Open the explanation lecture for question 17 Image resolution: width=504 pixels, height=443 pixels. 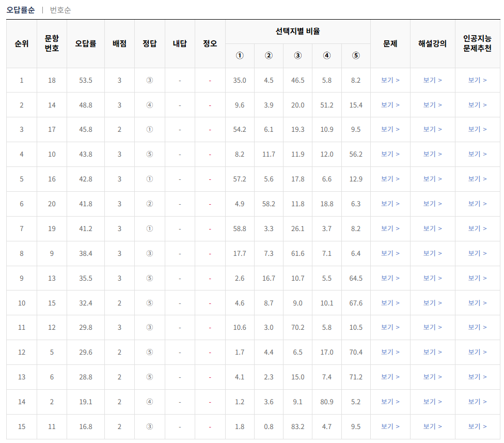pyautogui.click(x=431, y=129)
